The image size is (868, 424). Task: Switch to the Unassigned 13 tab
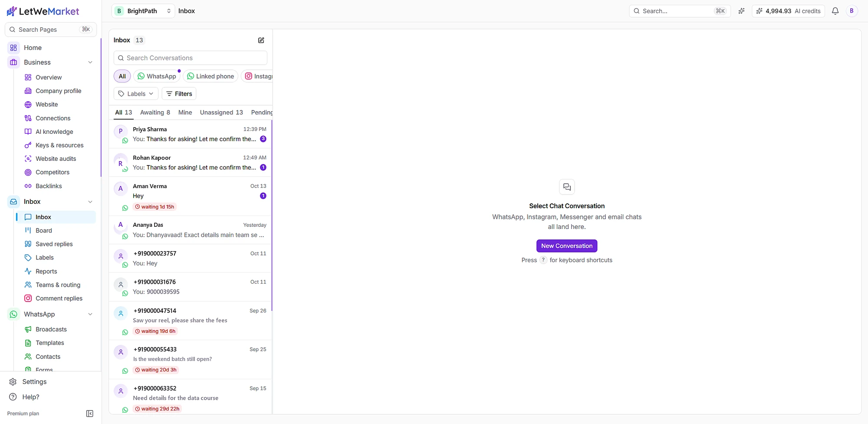221,113
